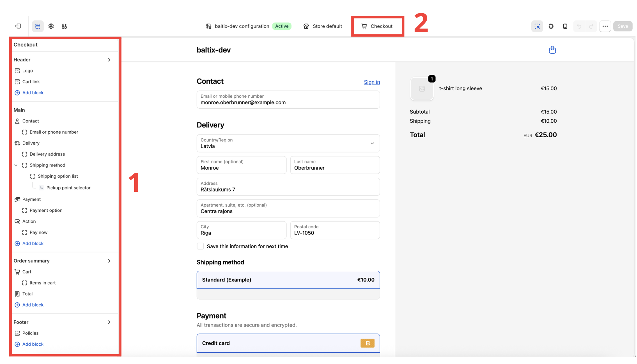Select the Payment option tree item
637x364 pixels.
42,210
